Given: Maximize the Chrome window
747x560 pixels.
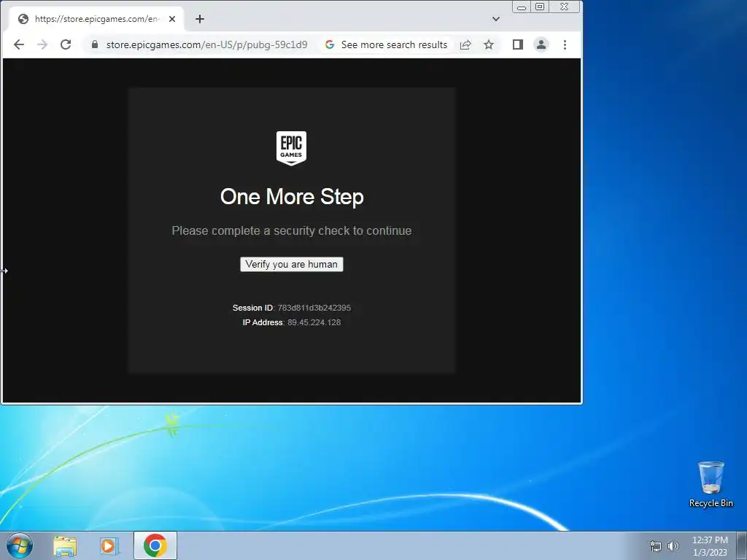Looking at the screenshot, I should [x=540, y=7].
